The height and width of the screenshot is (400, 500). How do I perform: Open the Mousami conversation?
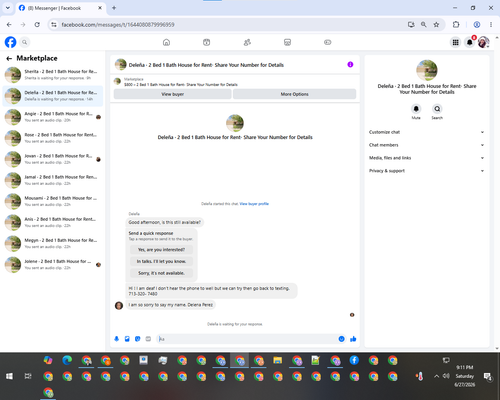tap(53, 201)
